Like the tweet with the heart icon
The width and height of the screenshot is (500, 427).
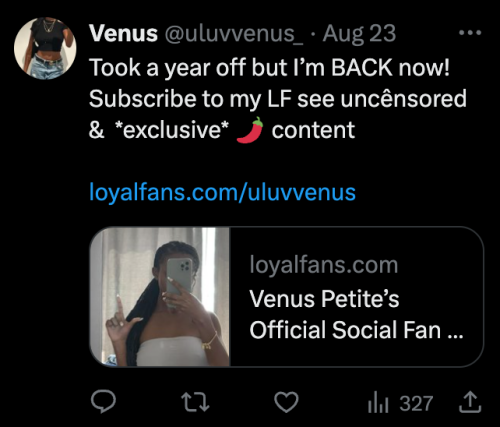pyautogui.click(x=286, y=402)
